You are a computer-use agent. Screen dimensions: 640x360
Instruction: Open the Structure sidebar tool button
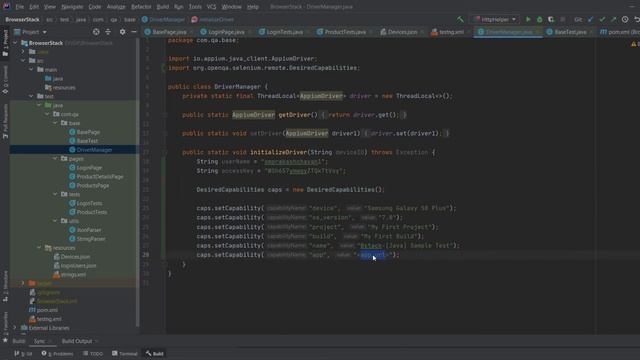5,286
